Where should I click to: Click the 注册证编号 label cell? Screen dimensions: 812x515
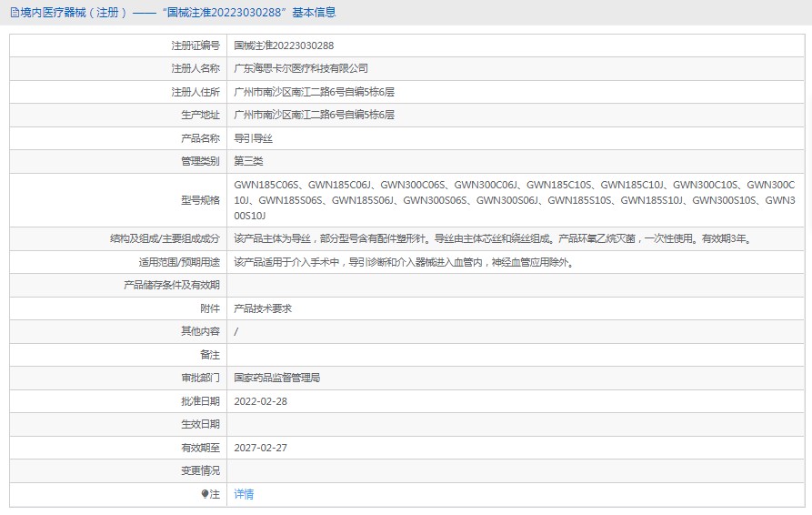pos(195,45)
